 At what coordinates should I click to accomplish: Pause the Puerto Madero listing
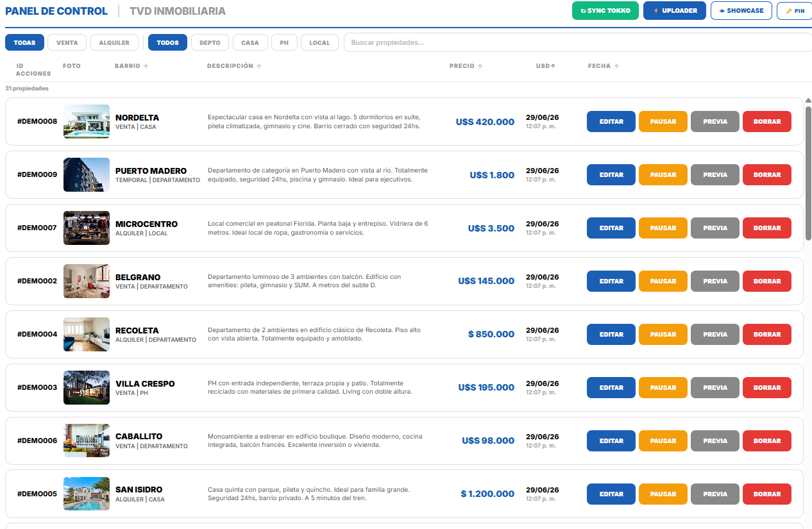point(663,174)
